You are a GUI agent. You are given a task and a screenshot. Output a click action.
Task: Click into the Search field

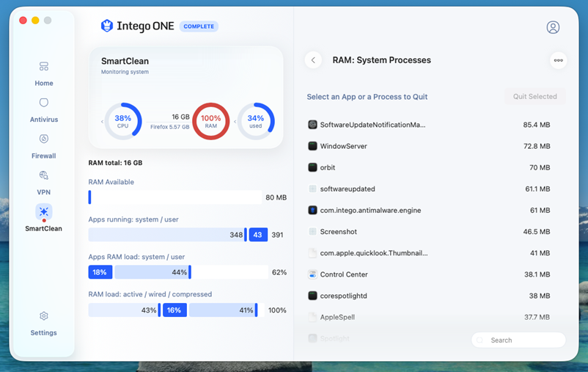click(518, 340)
